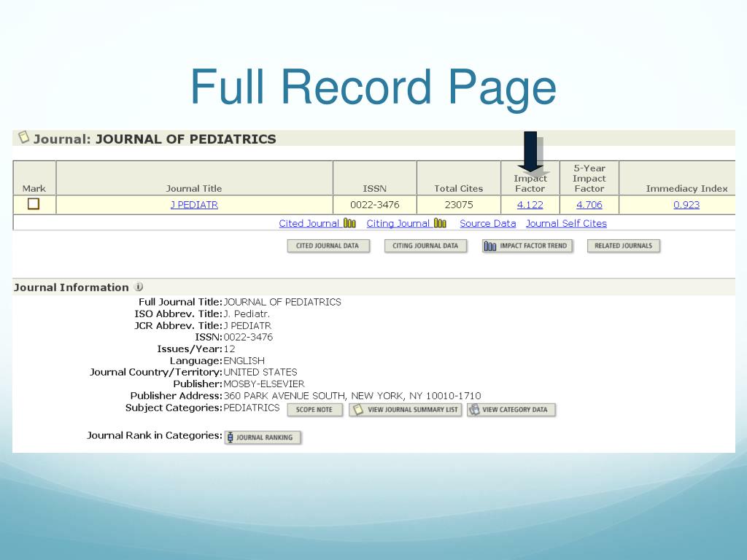The height and width of the screenshot is (560, 747).
Task: Click the Related Journals button
Action: 623,246
